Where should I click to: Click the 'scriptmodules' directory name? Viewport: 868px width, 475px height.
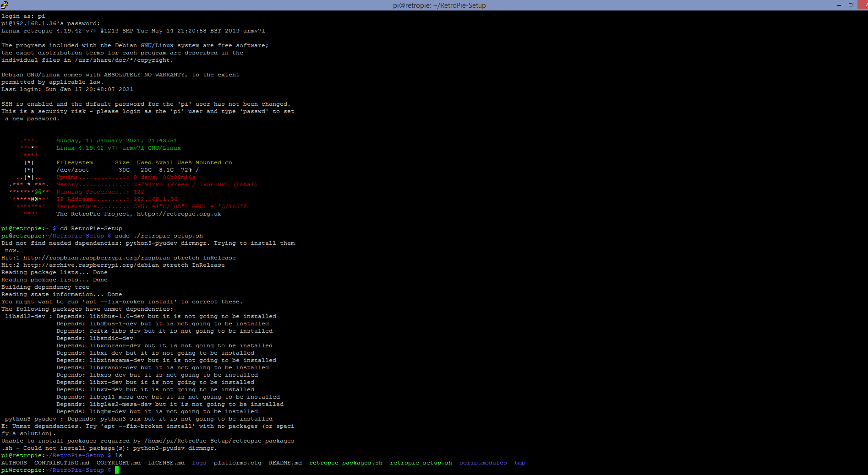pos(483,463)
